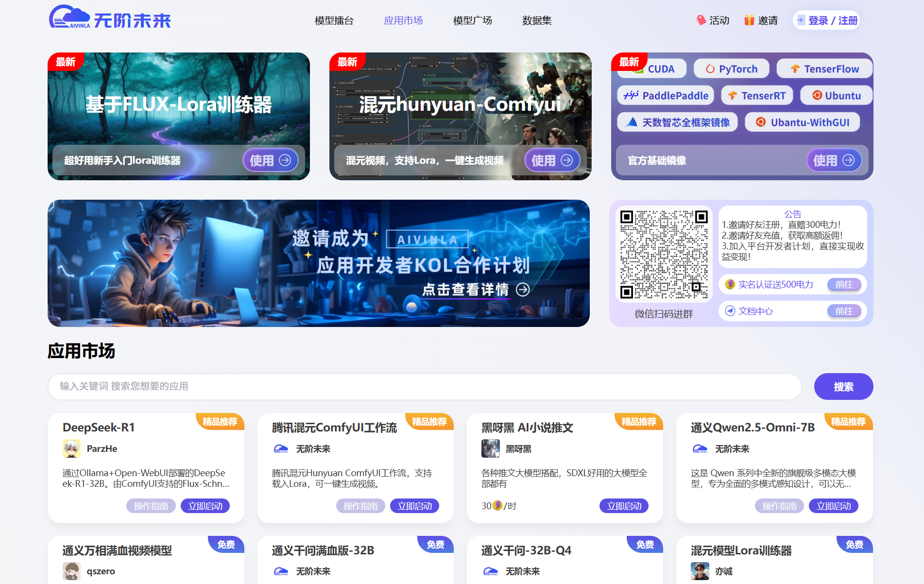Select the Ubuntu image tag

(x=836, y=95)
